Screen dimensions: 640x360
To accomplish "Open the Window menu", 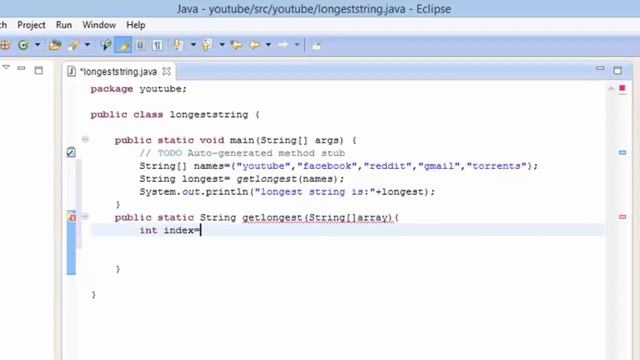I will tap(99, 25).
